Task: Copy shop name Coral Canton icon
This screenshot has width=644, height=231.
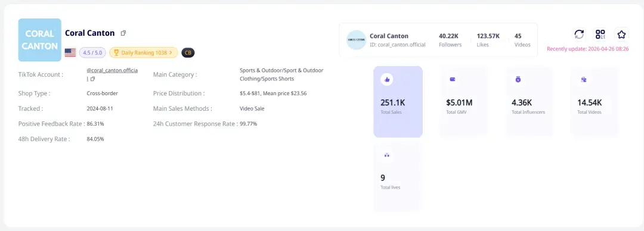Action: pos(123,33)
